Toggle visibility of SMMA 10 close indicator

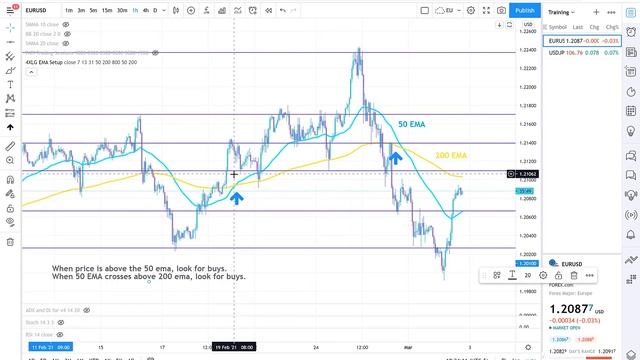65,24
